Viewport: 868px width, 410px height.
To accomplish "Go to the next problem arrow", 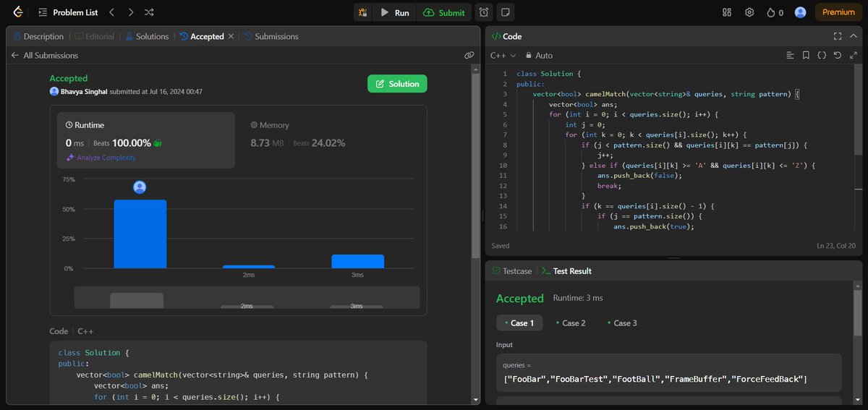I will pyautogui.click(x=130, y=12).
